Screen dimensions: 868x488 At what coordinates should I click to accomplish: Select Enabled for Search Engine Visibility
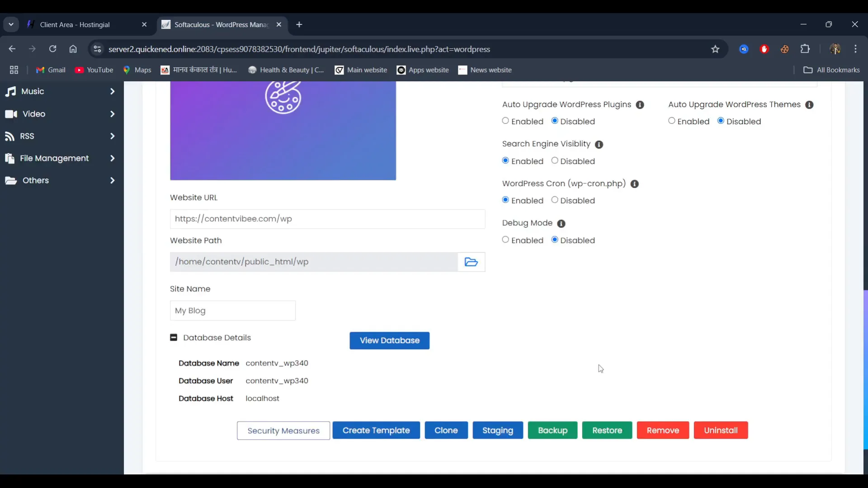(x=505, y=161)
